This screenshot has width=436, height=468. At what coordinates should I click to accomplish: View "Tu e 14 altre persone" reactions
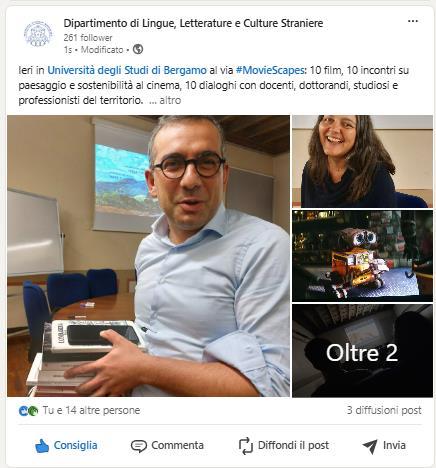pos(91,410)
